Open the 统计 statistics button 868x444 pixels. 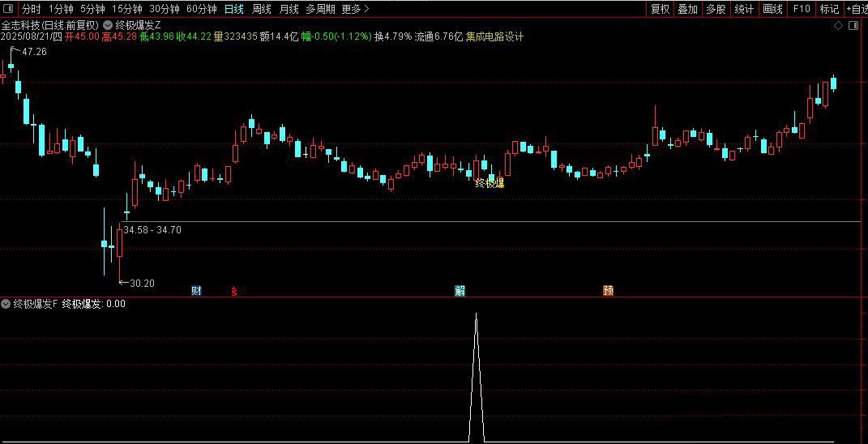pos(744,9)
